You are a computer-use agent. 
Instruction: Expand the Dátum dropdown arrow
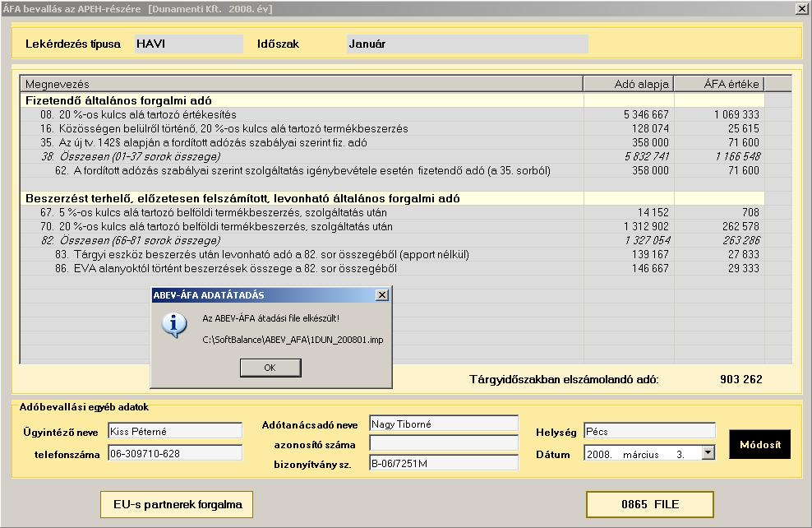[708, 452]
